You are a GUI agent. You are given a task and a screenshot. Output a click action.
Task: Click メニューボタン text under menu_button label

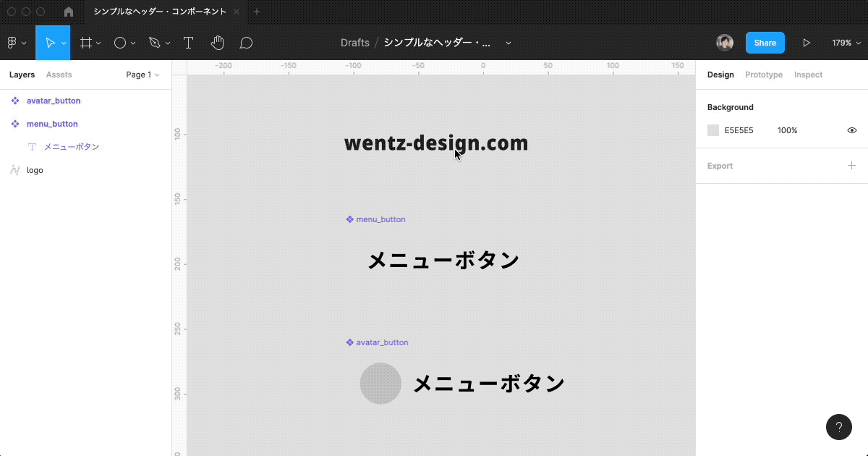coord(443,260)
